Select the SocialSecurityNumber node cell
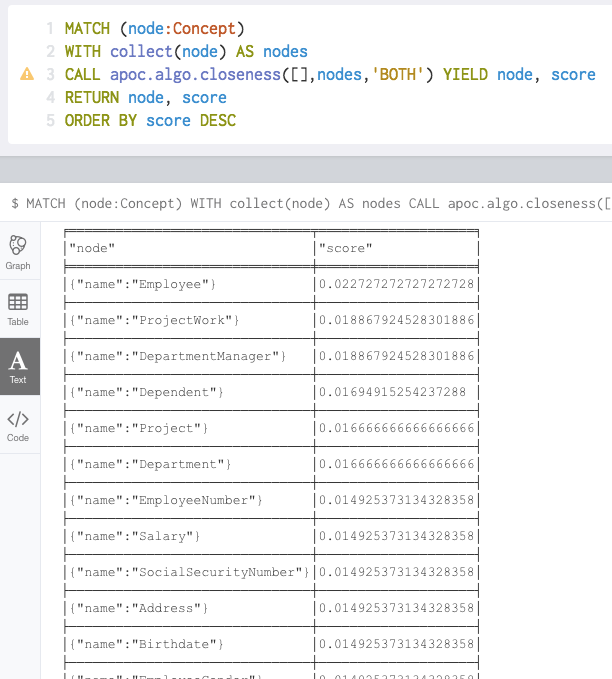Image resolution: width=612 pixels, height=679 pixels. 189,572
